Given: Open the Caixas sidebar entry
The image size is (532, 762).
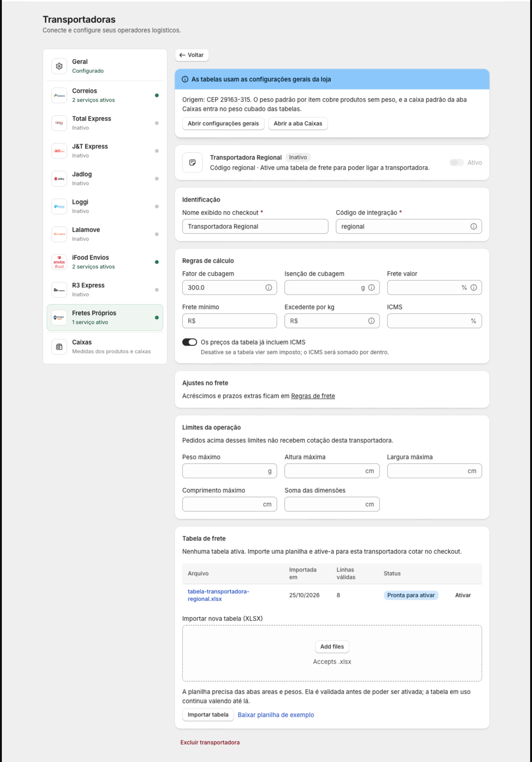Looking at the screenshot, I should pyautogui.click(x=105, y=347).
